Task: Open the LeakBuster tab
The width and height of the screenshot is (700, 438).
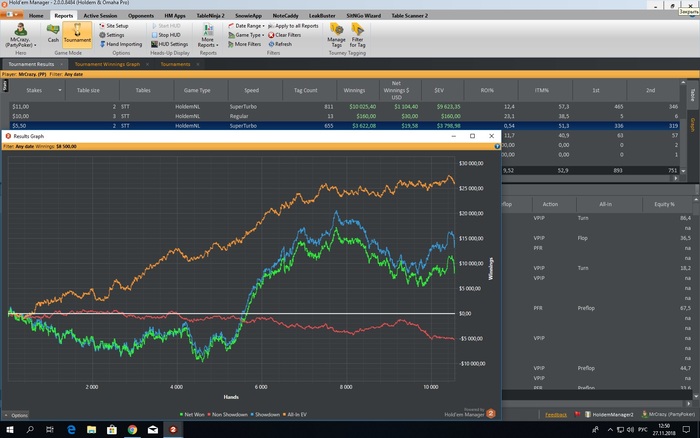Action: tap(322, 16)
